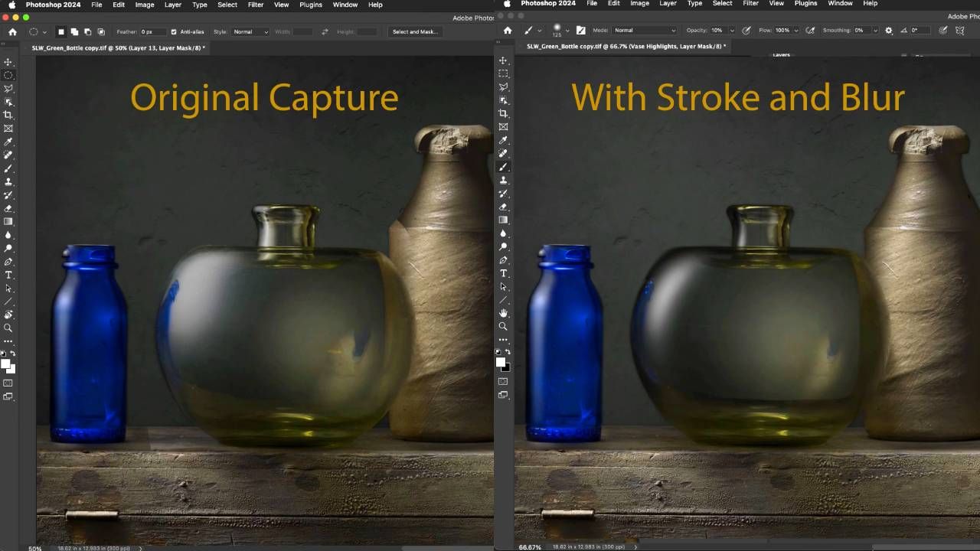Toggle the Anti-alias checkbox

point(174,32)
